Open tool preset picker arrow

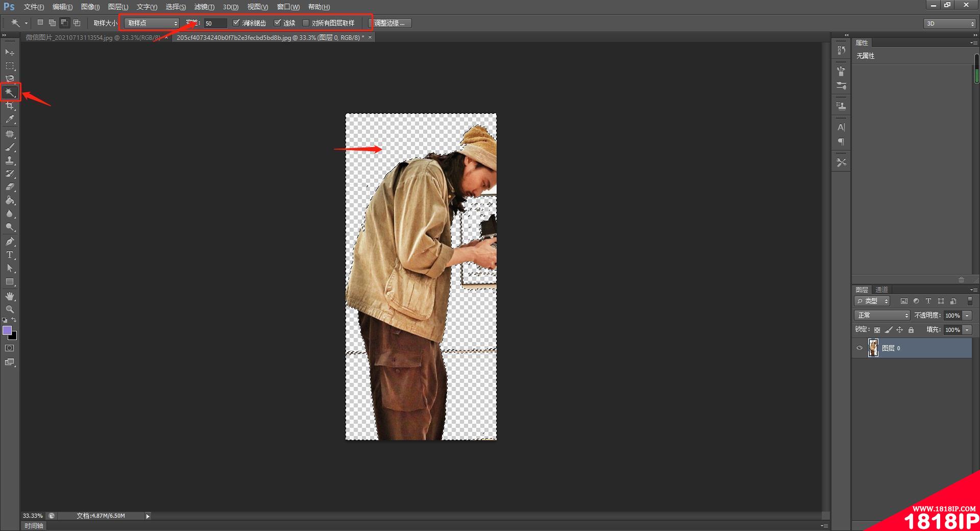pyautogui.click(x=26, y=23)
